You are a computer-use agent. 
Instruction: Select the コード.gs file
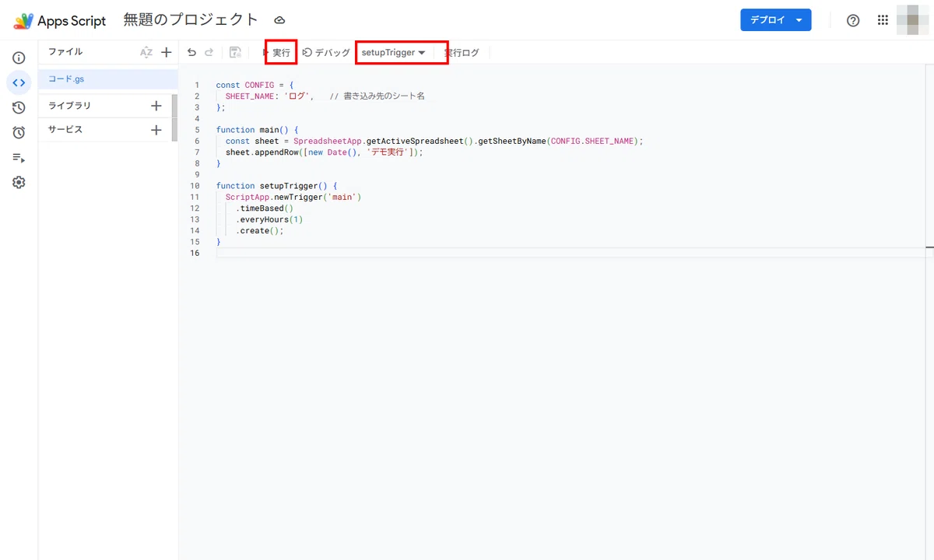(108, 79)
